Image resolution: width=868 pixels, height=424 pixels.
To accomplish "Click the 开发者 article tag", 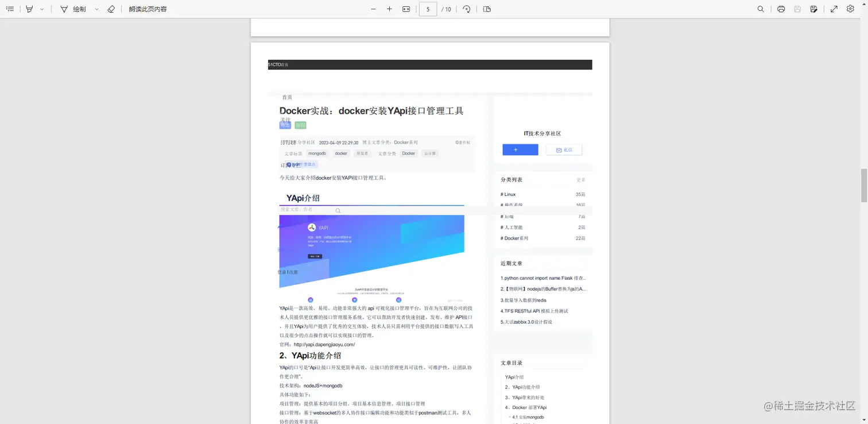I will (362, 153).
